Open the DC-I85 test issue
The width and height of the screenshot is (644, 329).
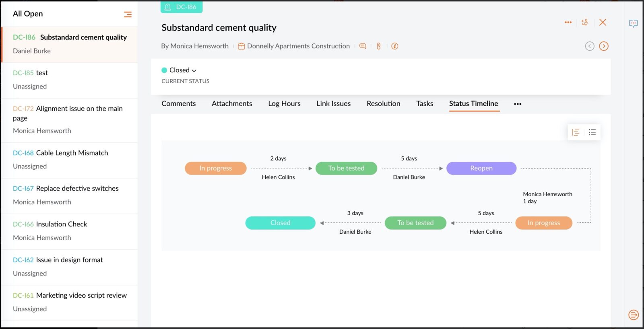click(70, 80)
